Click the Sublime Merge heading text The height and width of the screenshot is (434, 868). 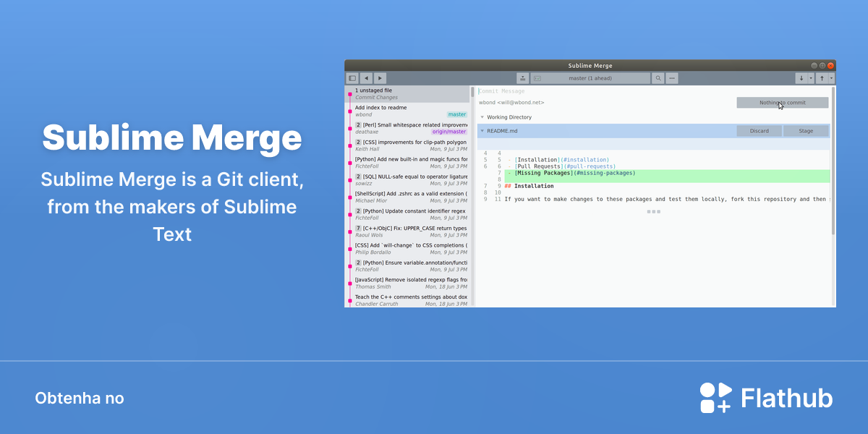172,137
